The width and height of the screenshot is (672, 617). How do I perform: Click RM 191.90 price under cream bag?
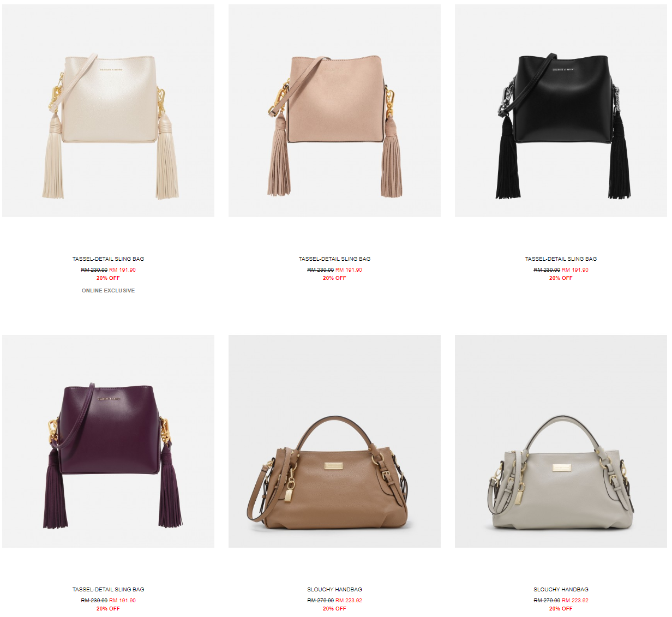(122, 270)
